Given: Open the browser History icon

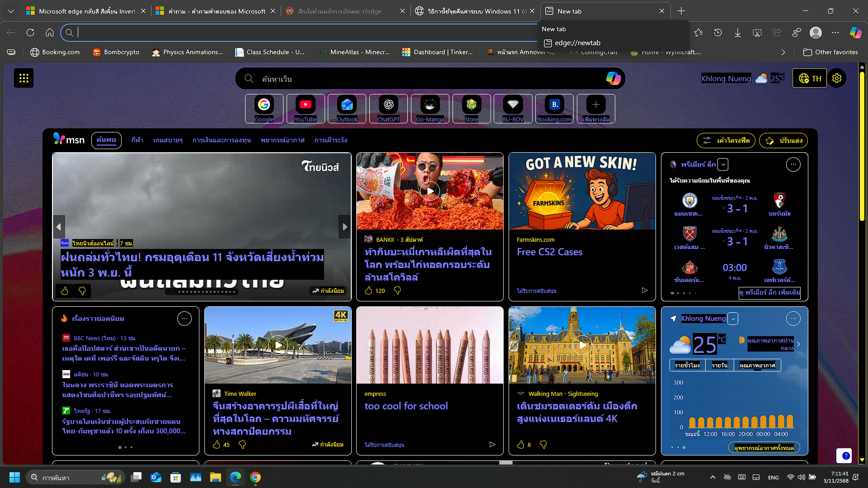Looking at the screenshot, I should coord(718,33).
